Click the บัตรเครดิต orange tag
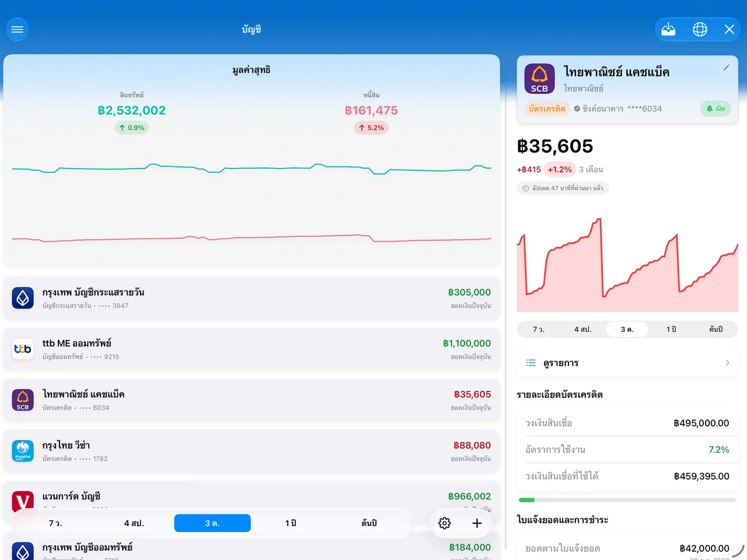 click(x=547, y=108)
